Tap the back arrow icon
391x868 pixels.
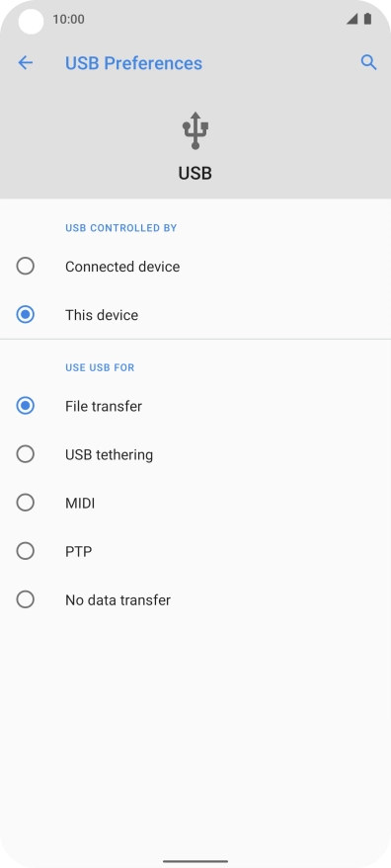[x=26, y=62]
